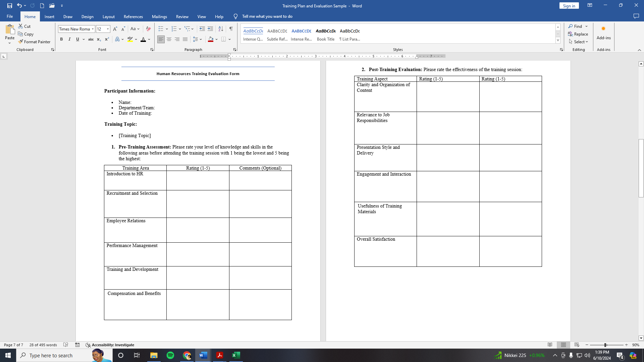Toggle Italic formatting
Image resolution: width=644 pixels, height=362 pixels.
coord(69,40)
